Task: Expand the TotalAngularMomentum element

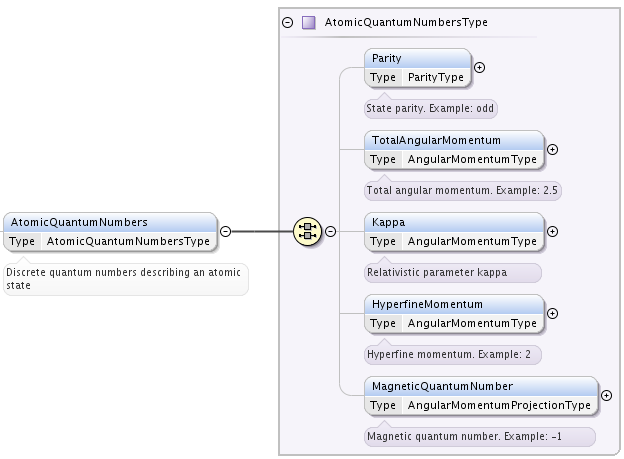Action: click(x=552, y=150)
